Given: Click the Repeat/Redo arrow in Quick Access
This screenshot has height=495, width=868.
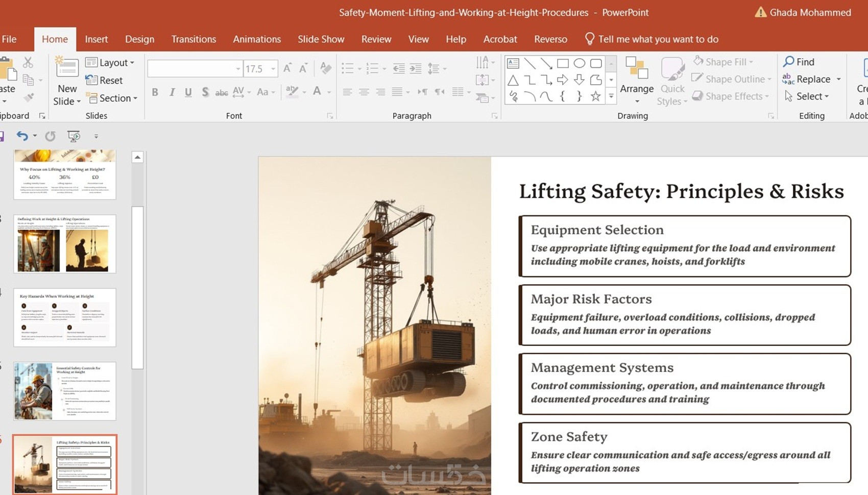Looking at the screenshot, I should (50, 136).
